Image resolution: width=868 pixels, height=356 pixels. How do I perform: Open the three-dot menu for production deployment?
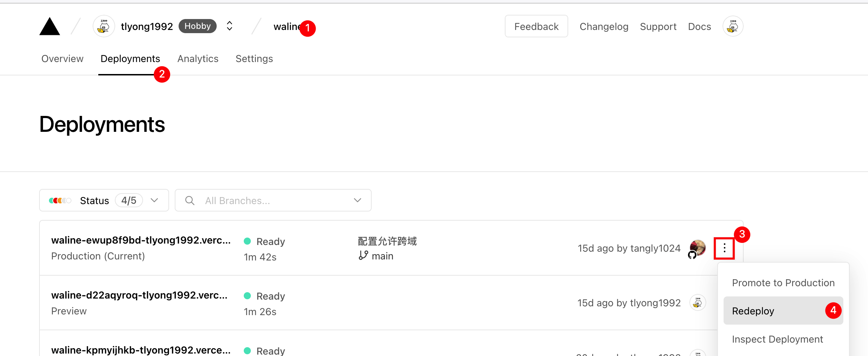(x=724, y=248)
